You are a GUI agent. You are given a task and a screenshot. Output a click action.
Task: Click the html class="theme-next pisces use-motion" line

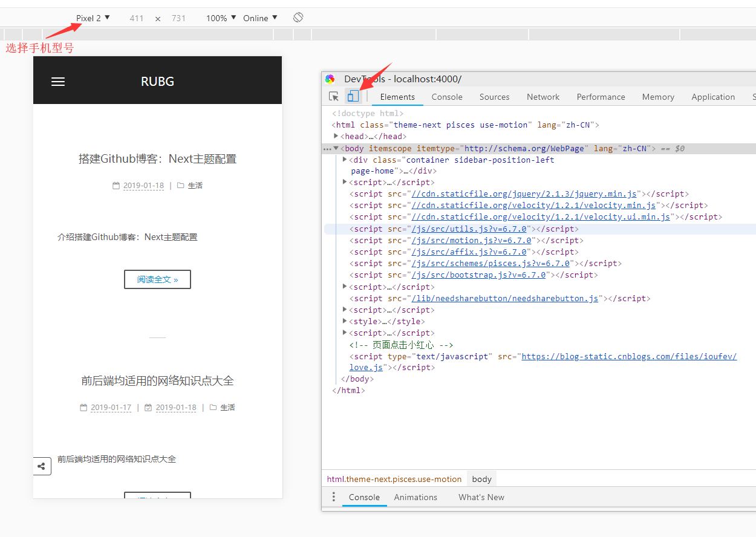(466, 125)
